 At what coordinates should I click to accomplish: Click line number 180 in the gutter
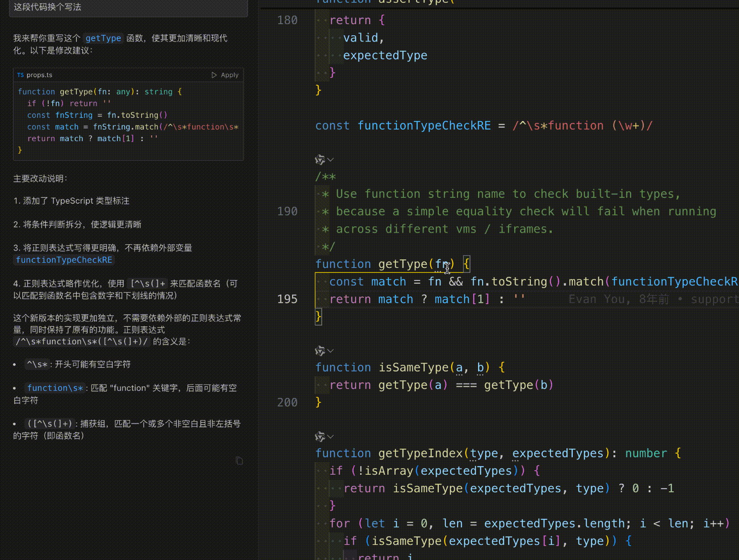[x=287, y=20]
